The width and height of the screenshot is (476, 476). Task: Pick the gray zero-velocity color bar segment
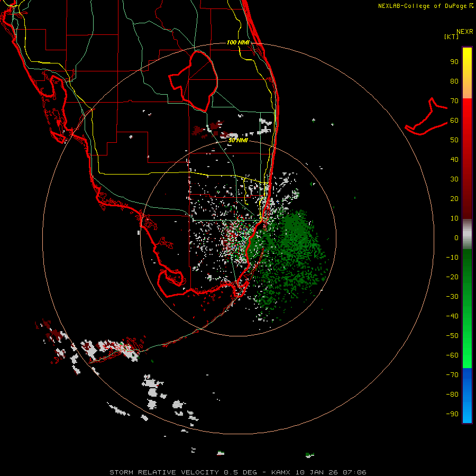(x=467, y=234)
